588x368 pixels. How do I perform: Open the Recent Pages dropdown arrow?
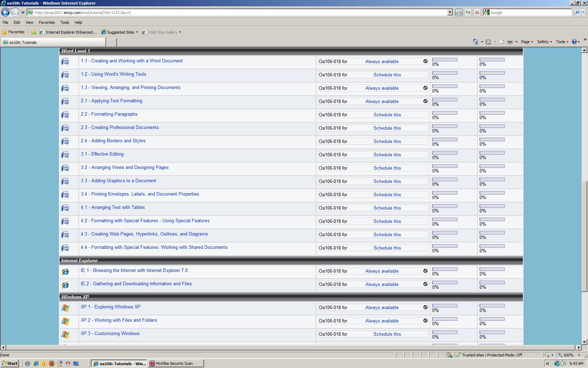pyautogui.click(x=23, y=12)
